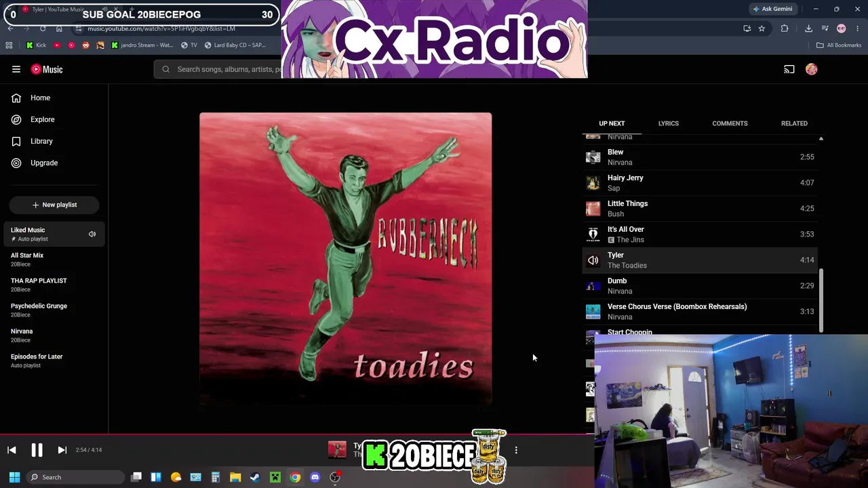Screen dimensions: 868x488
Task: Skip to the next track
Action: 62,450
